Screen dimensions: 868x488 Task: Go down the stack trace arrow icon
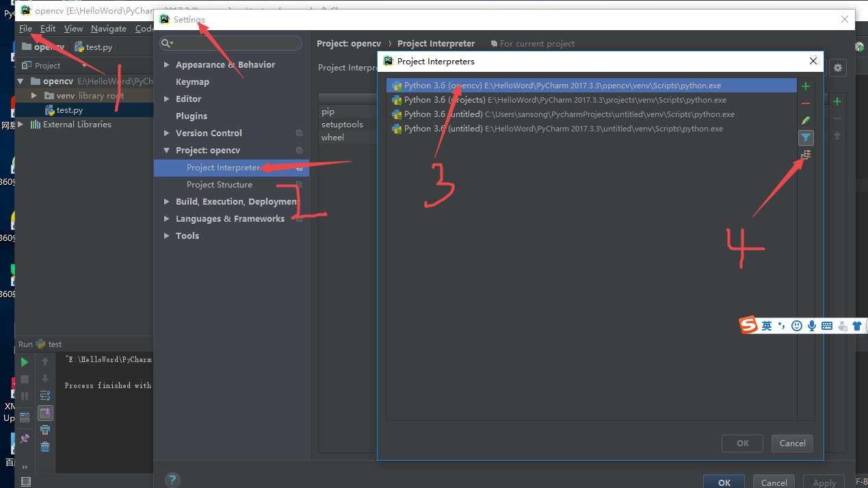(x=45, y=379)
